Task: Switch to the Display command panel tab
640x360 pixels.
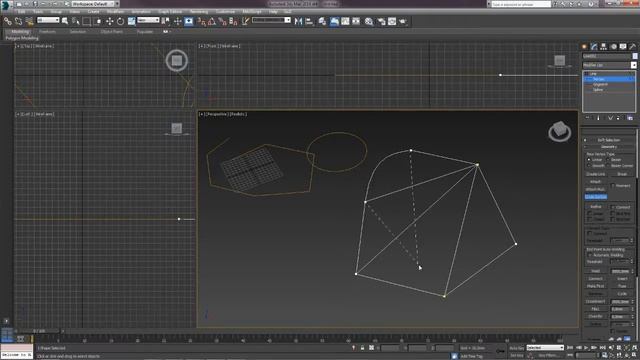Action: click(x=623, y=47)
